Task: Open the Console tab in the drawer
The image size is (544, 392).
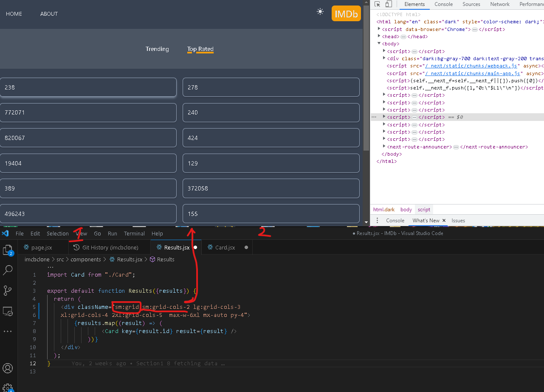Action: point(395,221)
